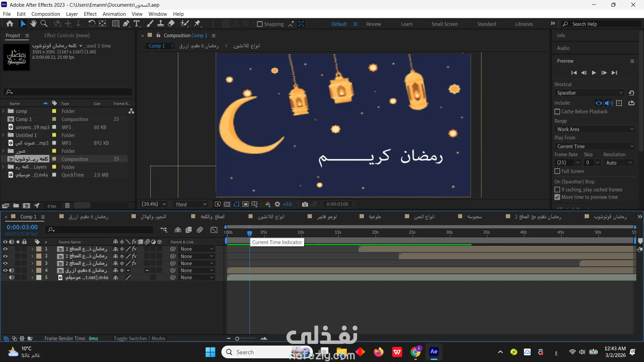Select the Hand tool
The height and width of the screenshot is (362, 644).
[33, 23]
